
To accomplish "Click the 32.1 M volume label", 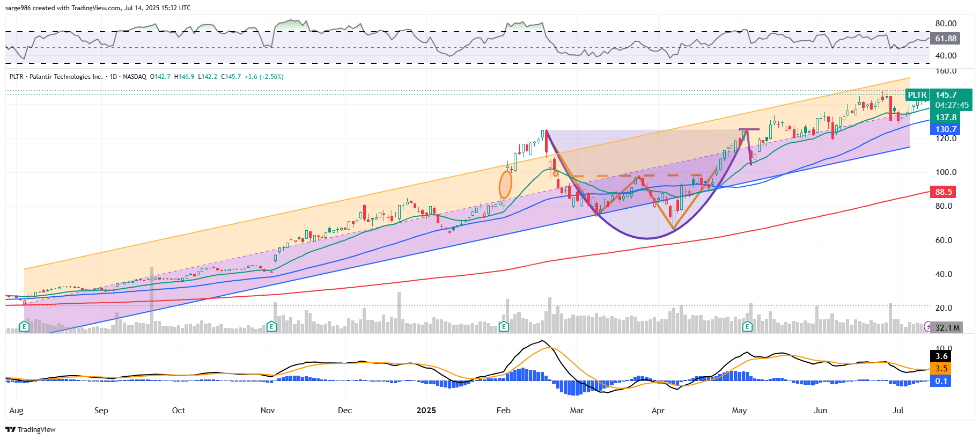I will (x=947, y=327).
